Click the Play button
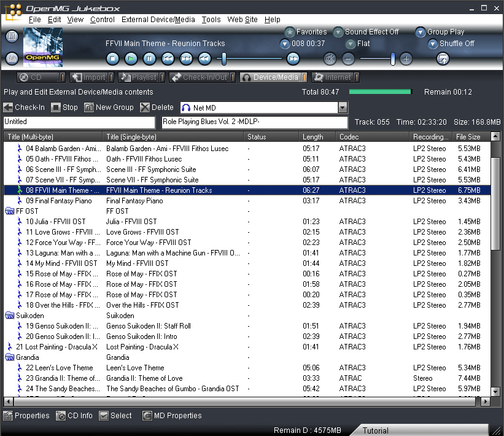The height and width of the screenshot is (436, 504). pyautogui.click(x=131, y=58)
